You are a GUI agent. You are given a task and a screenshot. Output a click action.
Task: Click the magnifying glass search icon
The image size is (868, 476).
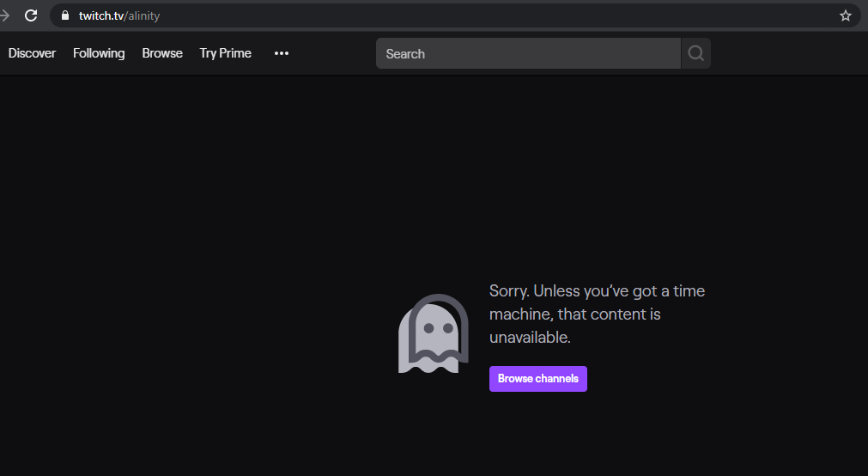pyautogui.click(x=695, y=53)
